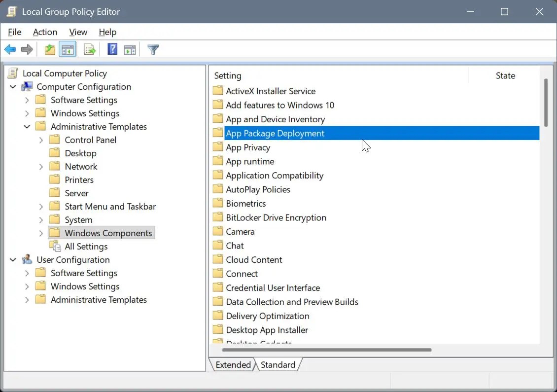The width and height of the screenshot is (557, 392).
Task: Sort by the State column header
Action: (505, 75)
